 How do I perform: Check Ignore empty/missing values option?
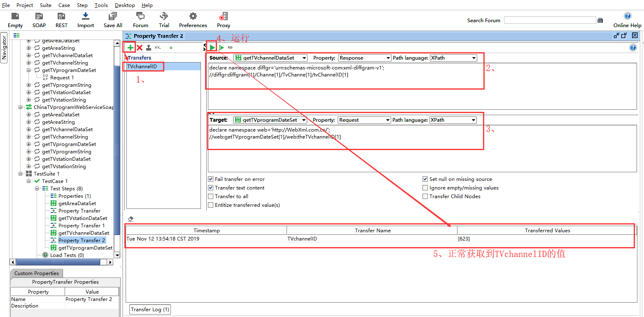[425, 188]
